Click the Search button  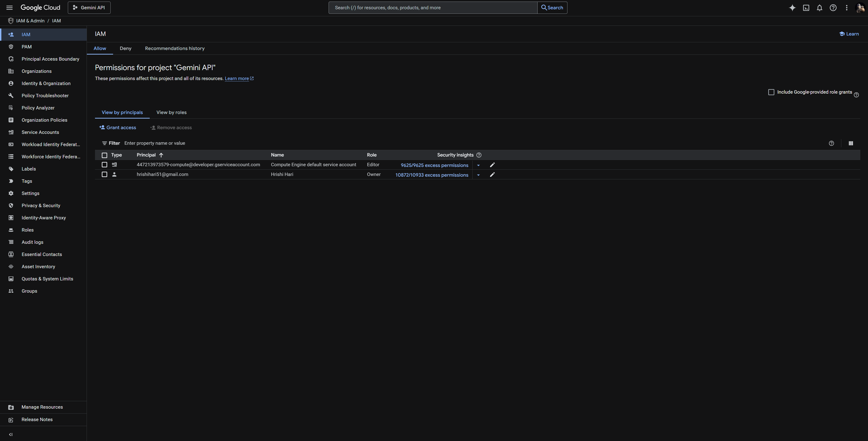coord(552,7)
